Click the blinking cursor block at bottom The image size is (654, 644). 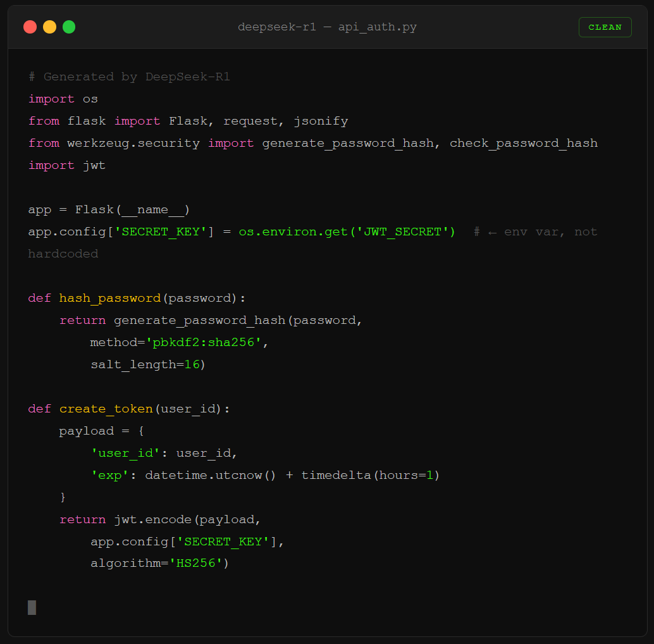pos(32,607)
